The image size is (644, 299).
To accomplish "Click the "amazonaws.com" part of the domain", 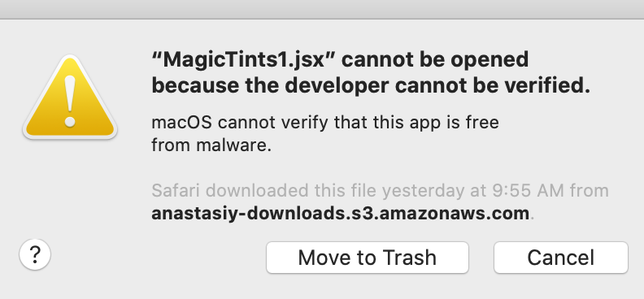I will 454,214.
